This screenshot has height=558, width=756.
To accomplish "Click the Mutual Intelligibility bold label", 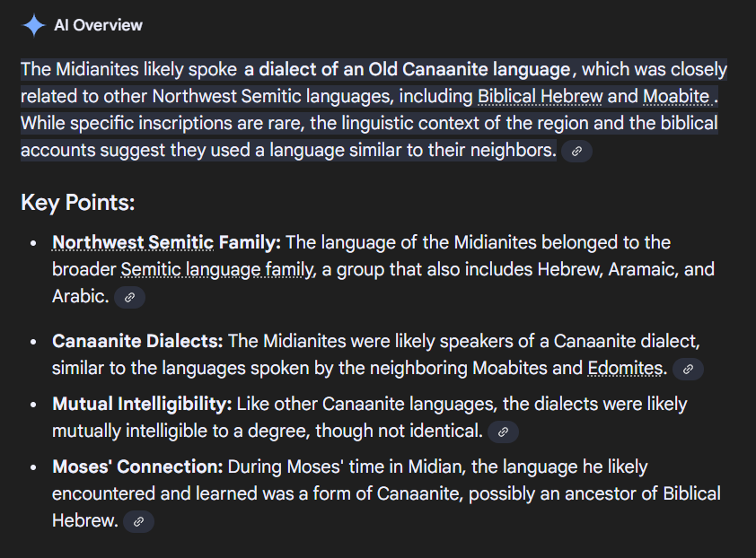I will [x=142, y=404].
